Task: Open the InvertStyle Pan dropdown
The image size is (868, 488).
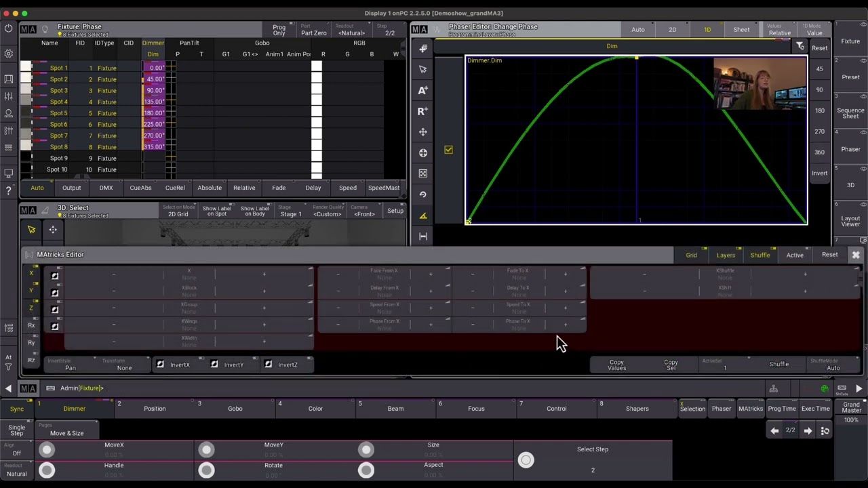Action: [71, 365]
